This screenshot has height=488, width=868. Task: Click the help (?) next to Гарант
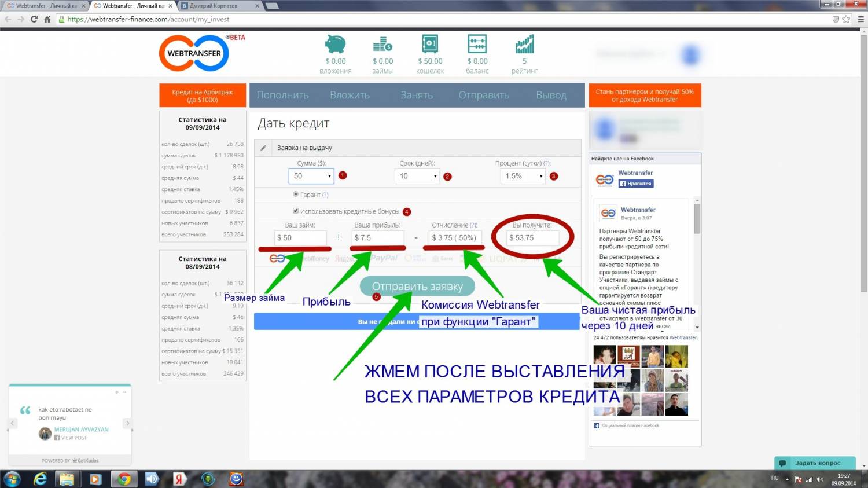pos(325,195)
